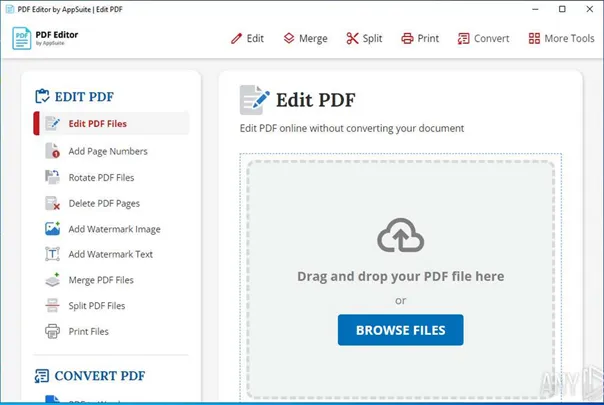
Task: Click the Add Watermark Text icon
Action: 52,254
